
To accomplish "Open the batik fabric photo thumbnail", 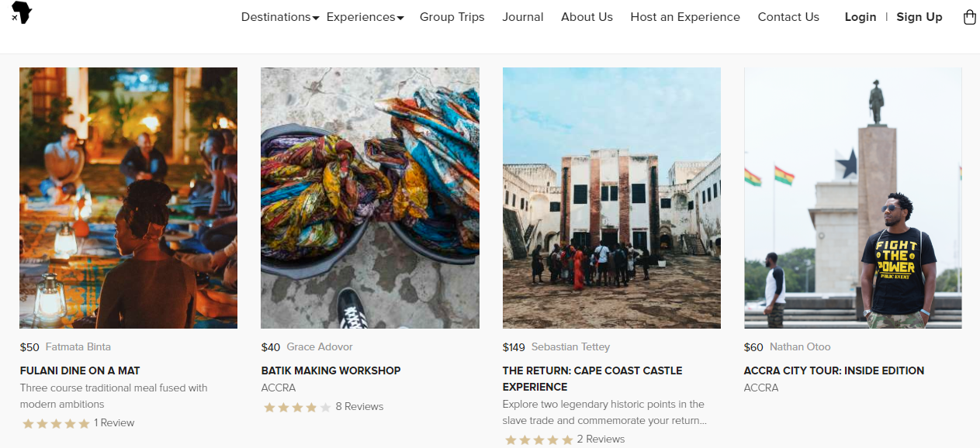I will pyautogui.click(x=369, y=198).
